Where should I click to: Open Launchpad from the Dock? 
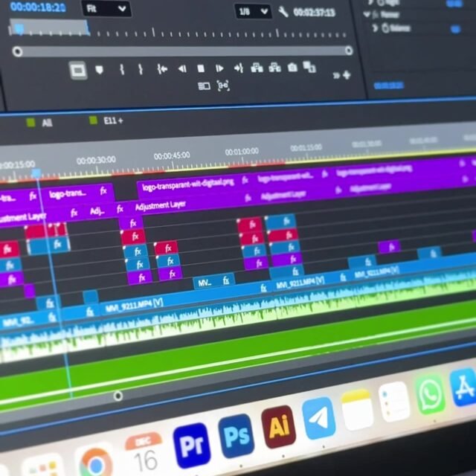(x=42, y=466)
